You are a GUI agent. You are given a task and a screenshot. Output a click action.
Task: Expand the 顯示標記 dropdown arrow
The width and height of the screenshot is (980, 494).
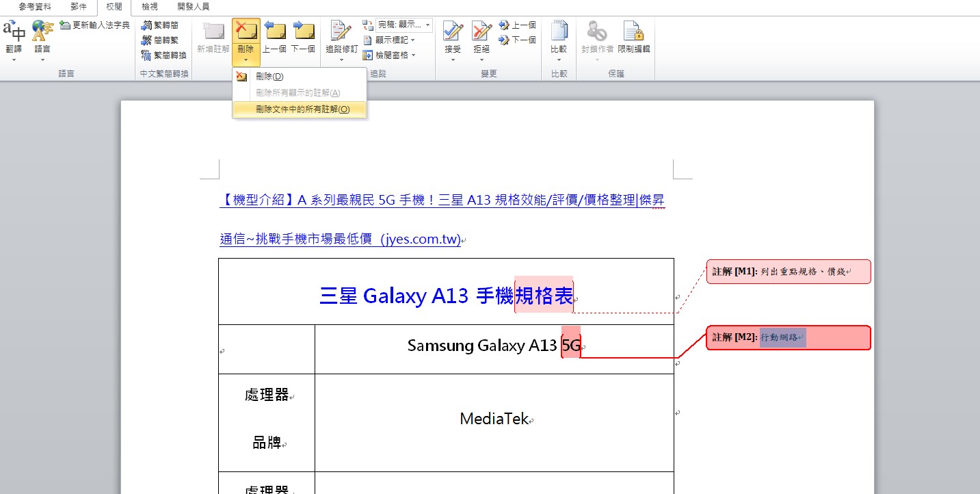coord(413,40)
